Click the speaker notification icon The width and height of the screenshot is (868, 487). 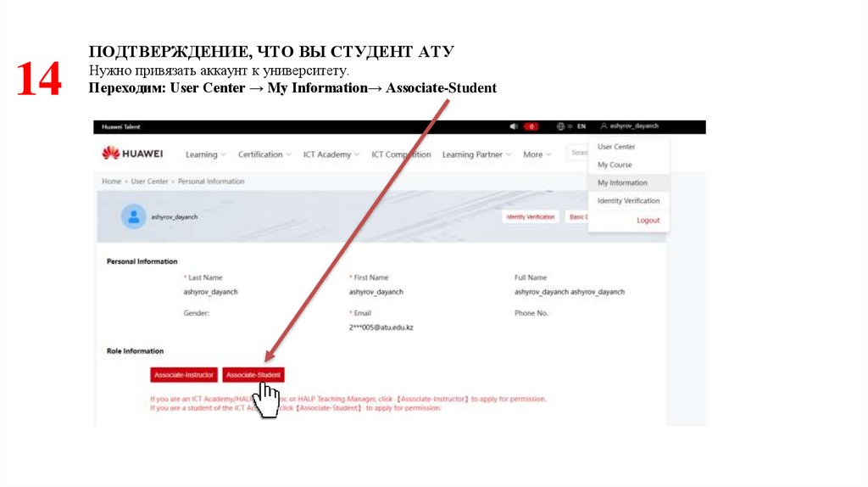coord(513,127)
